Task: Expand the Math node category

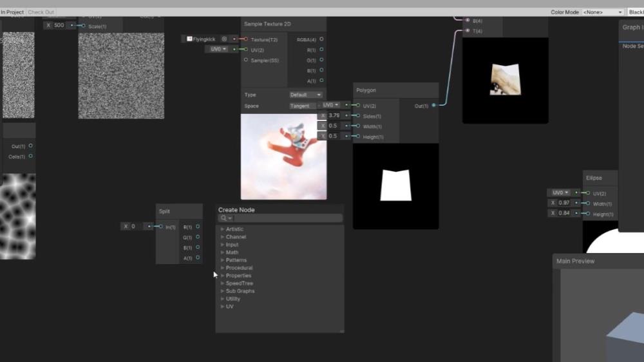Action: click(x=232, y=252)
